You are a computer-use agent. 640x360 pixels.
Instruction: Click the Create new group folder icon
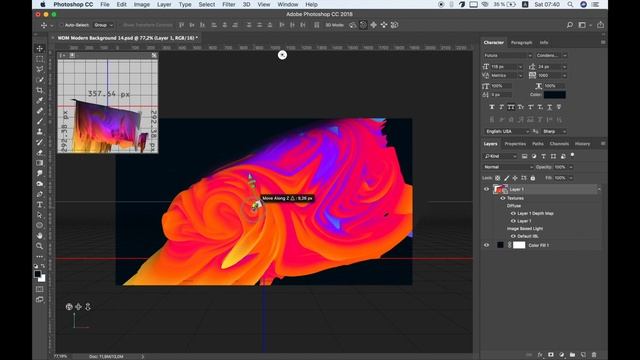tap(572, 355)
